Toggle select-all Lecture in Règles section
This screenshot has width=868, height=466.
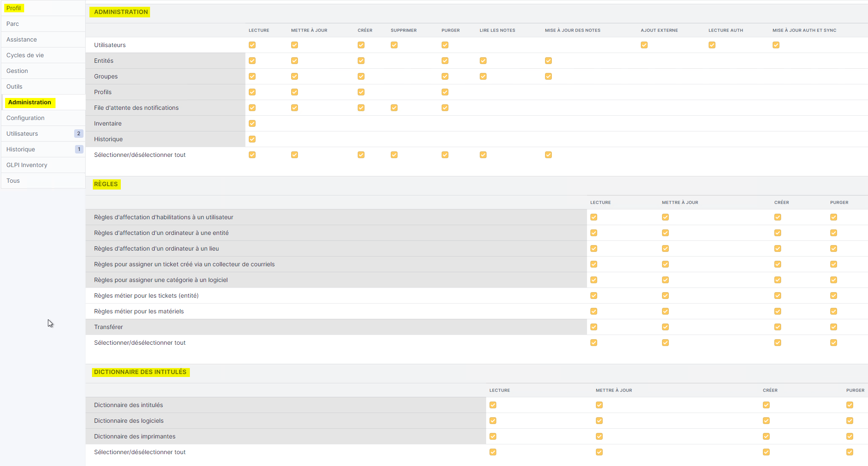tap(594, 343)
